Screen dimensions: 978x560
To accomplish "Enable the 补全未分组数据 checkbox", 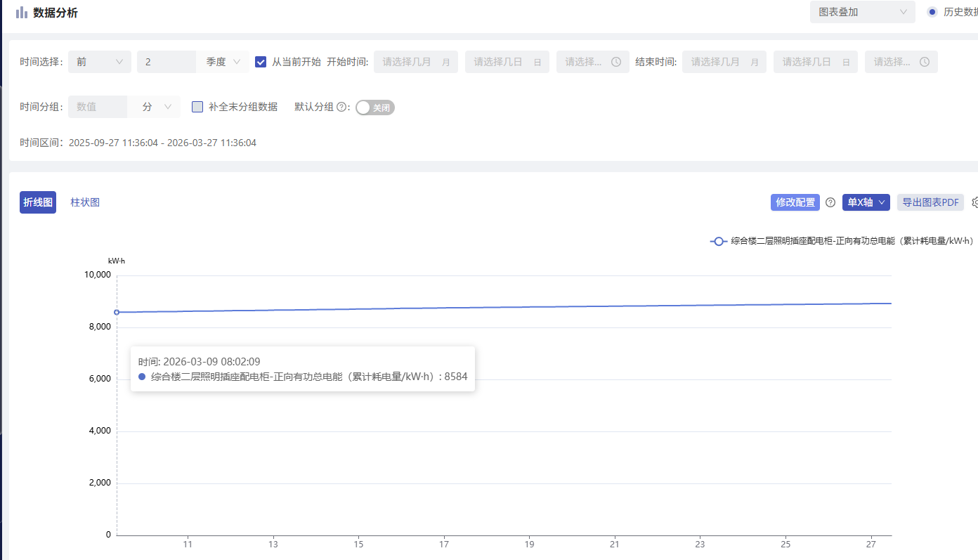I will [x=197, y=107].
